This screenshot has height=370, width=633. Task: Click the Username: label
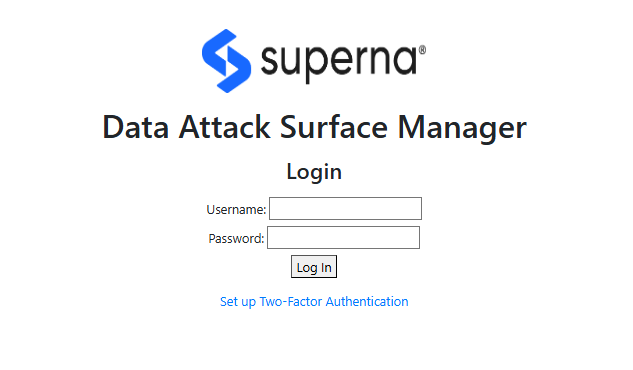(236, 210)
